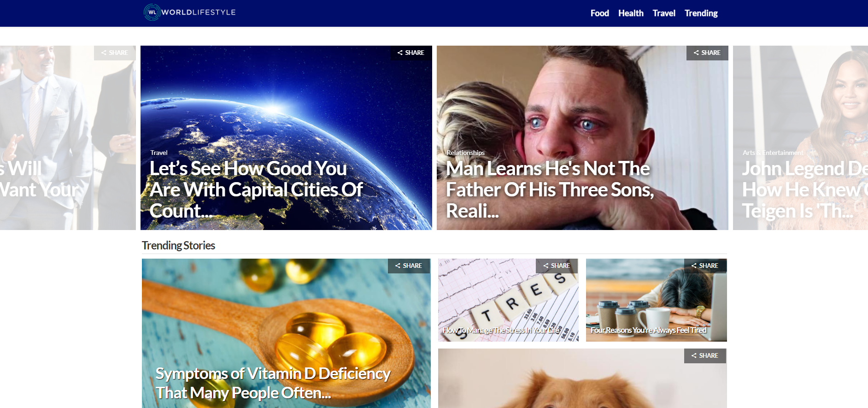The width and height of the screenshot is (868, 408).
Task: Open How To Manage The Stress story
Action: pyautogui.click(x=501, y=330)
